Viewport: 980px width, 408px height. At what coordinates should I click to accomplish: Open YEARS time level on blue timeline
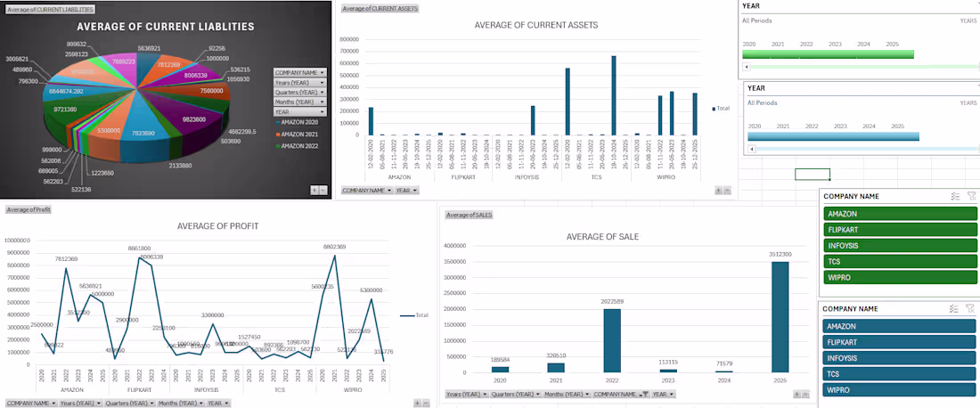pyautogui.click(x=968, y=102)
